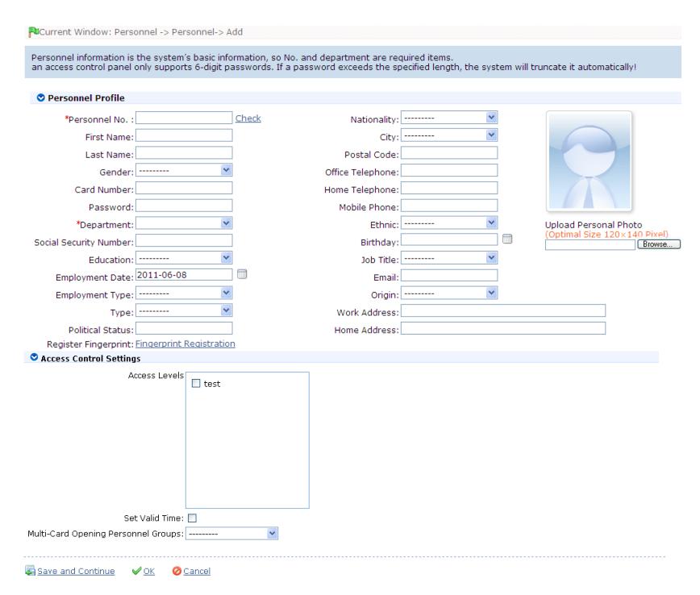Click the Cancel link
Screen dimensions: 700x595
tap(197, 571)
